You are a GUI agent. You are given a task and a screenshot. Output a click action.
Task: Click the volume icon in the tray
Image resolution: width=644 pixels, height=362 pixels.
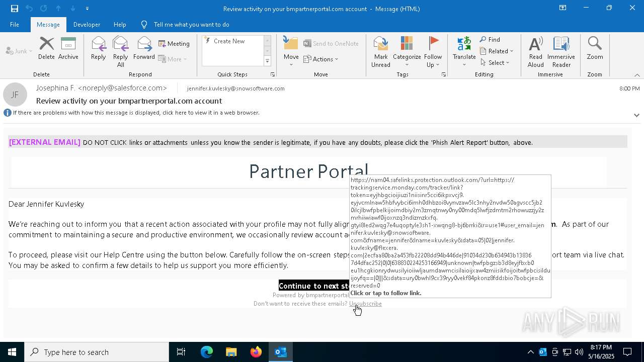tap(579, 352)
